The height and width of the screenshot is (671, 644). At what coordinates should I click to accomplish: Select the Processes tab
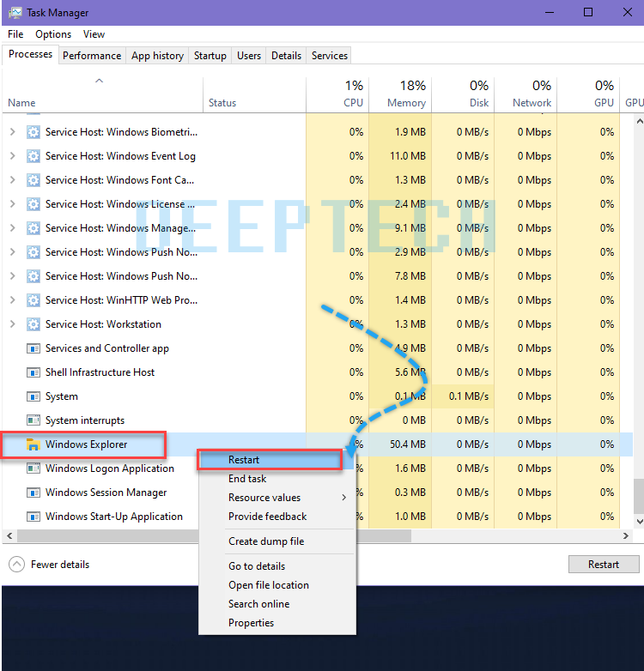point(30,54)
